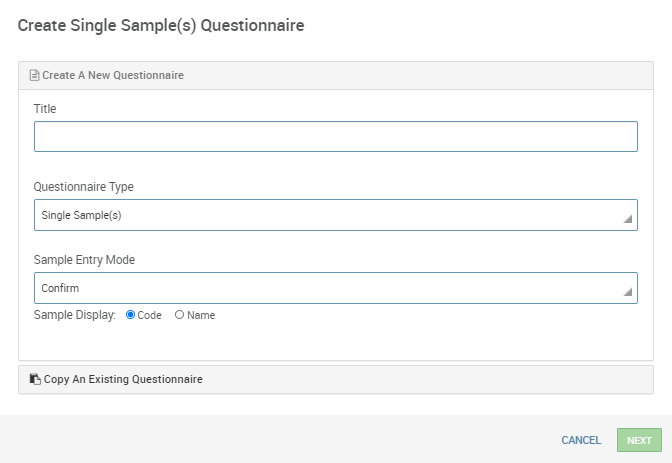Expand the Copy An Existing Questionnaire section
This screenshot has height=463, width=672.
pyautogui.click(x=123, y=379)
